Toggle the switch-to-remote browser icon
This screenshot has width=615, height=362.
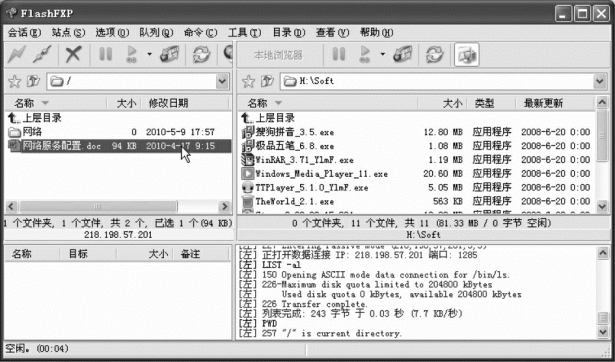[x=467, y=55]
